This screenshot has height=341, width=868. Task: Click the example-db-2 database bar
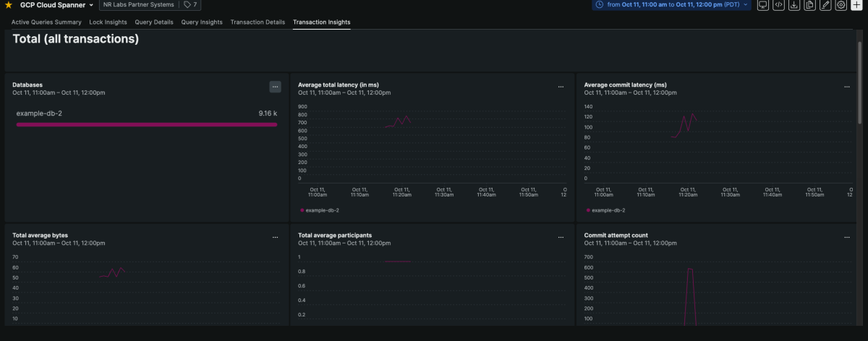146,124
